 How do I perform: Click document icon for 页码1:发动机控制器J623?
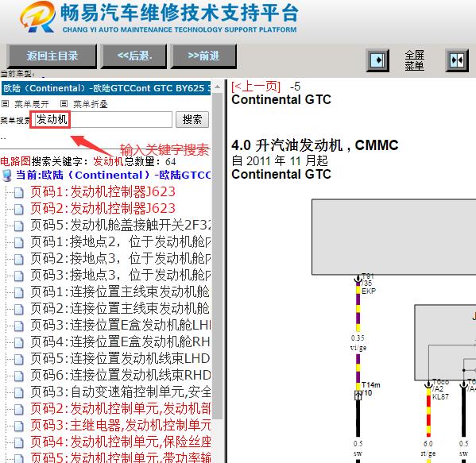tap(19, 193)
